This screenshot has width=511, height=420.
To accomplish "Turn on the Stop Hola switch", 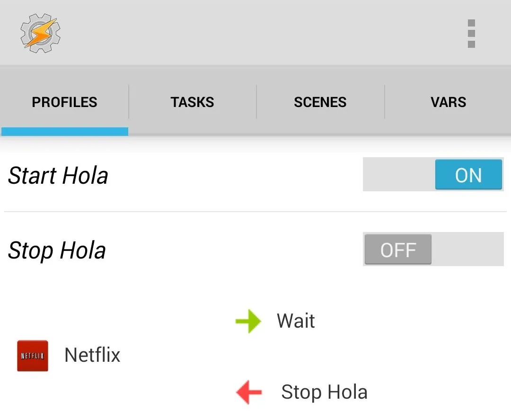I will [x=433, y=249].
